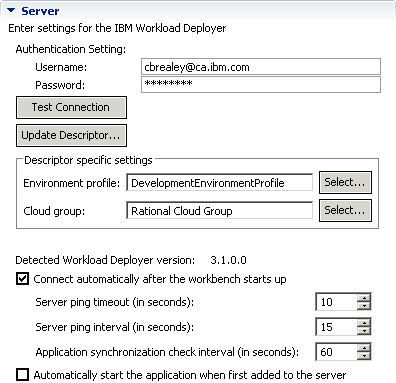Toggle Connect automatically after workbench starts
The height and width of the screenshot is (383, 396).
point(22,279)
